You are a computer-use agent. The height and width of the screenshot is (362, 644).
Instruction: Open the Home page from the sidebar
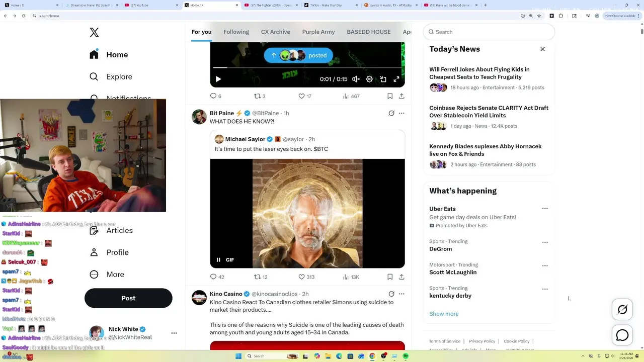[109, 55]
